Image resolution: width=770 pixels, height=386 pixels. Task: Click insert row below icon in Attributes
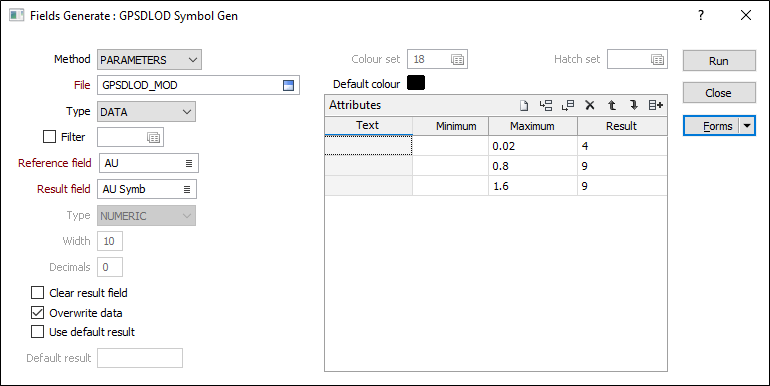(568, 105)
